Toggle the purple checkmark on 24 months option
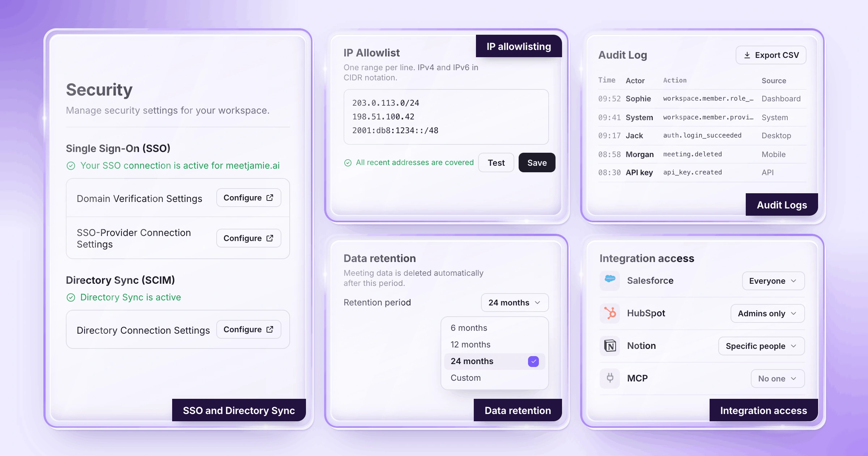 (x=533, y=361)
